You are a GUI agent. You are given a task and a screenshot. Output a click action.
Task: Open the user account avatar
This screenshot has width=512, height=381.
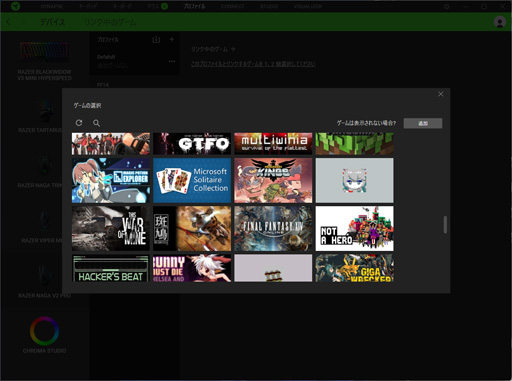500,22
